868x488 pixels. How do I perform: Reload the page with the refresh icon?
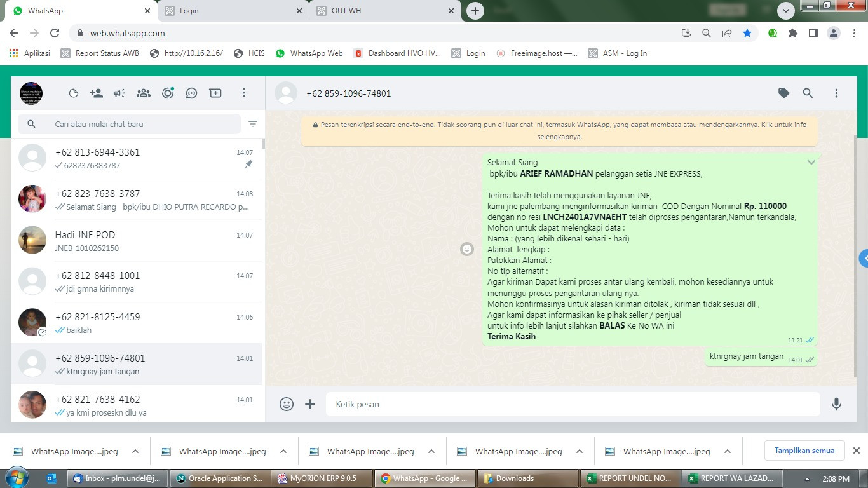click(x=55, y=33)
